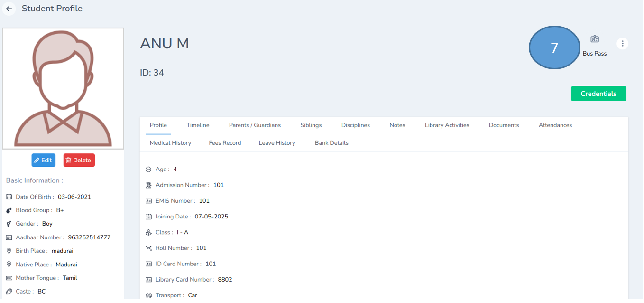Open the Medical History tab
The width and height of the screenshot is (644, 303).
[170, 142]
